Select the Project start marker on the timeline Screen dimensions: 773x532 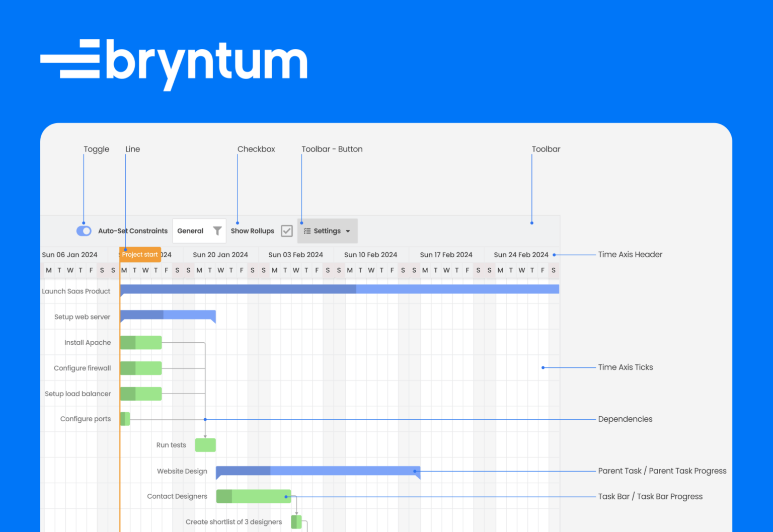[x=139, y=254]
